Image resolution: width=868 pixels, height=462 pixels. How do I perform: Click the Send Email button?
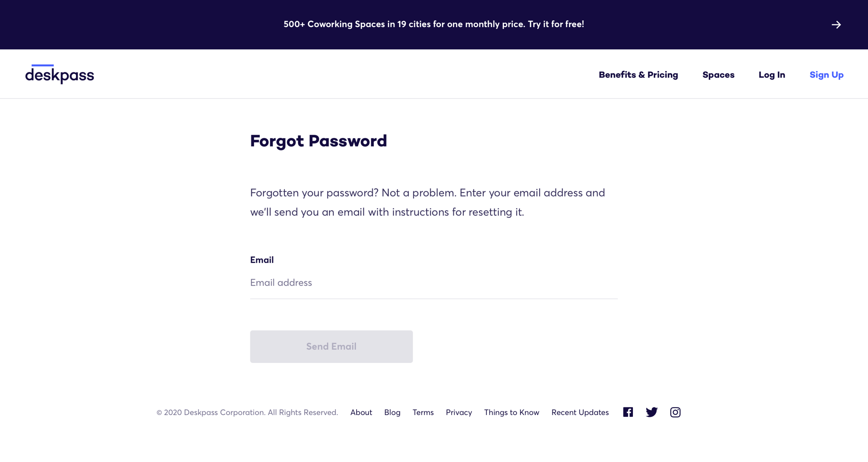pyautogui.click(x=331, y=346)
